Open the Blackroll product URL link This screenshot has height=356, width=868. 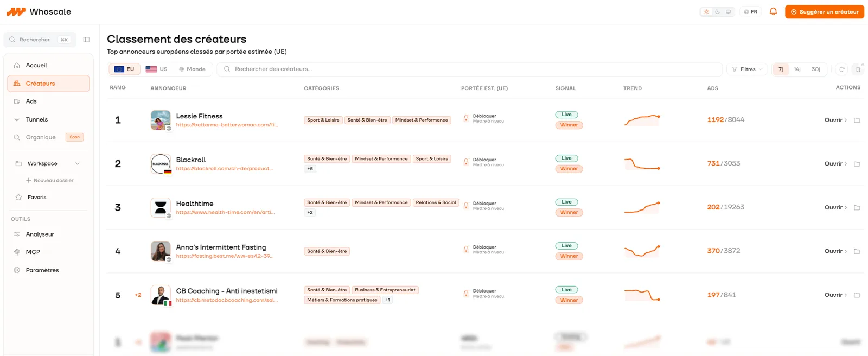pos(225,169)
